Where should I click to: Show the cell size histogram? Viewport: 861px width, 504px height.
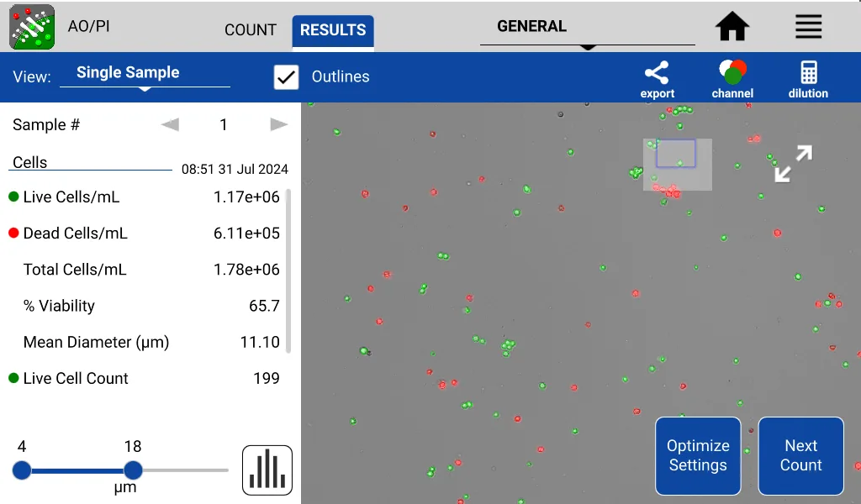click(267, 470)
